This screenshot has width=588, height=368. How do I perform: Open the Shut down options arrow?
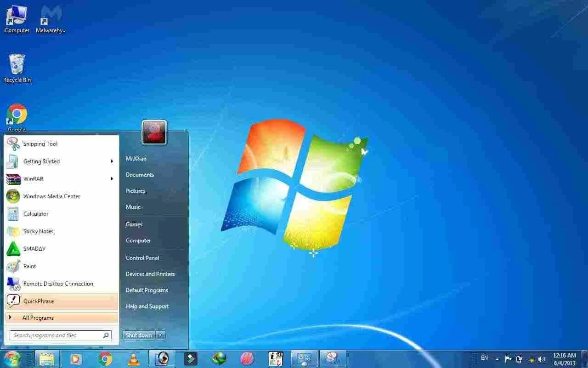click(160, 335)
